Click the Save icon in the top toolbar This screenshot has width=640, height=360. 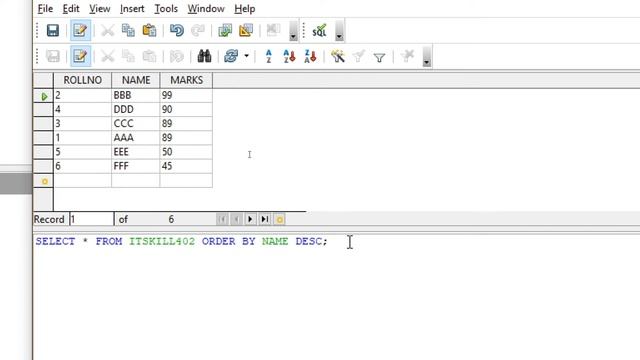(53, 31)
